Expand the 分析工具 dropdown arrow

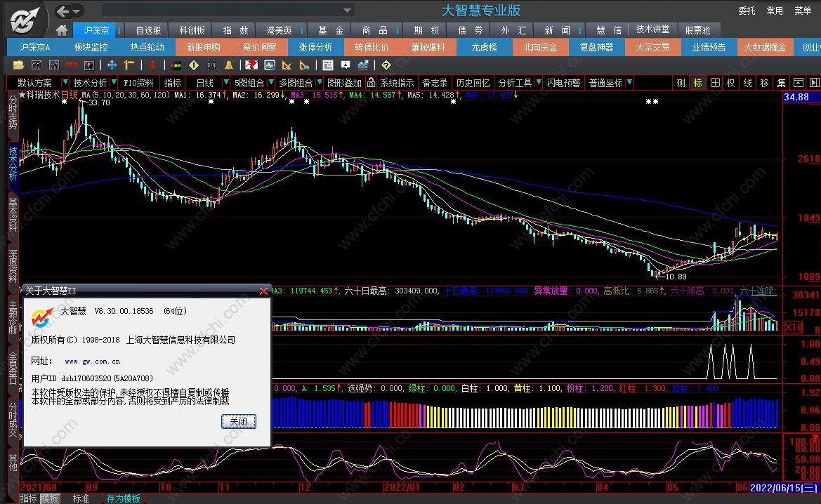(x=538, y=82)
